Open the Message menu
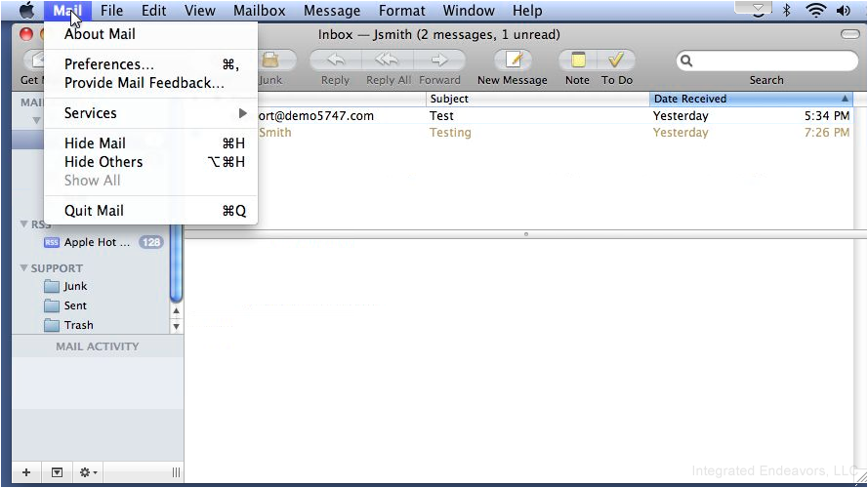Viewport: 868px width, 488px height. pos(332,11)
